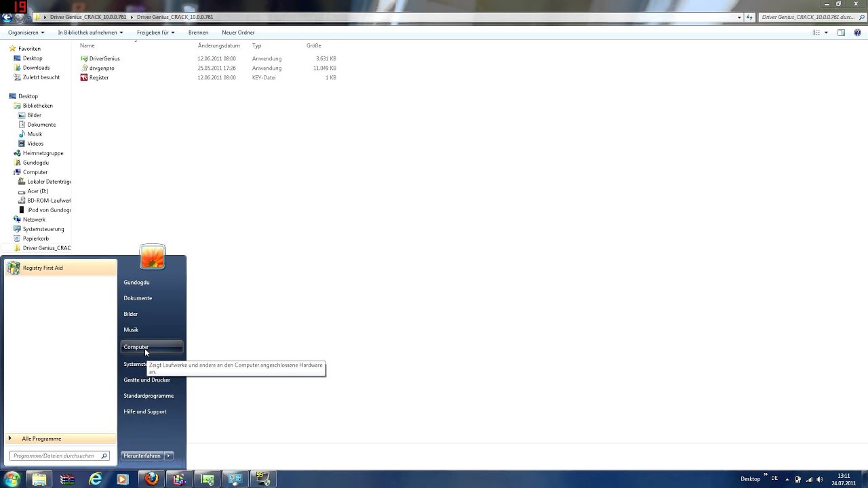868x488 pixels.
Task: Click the search magnifier icon in Explorer
Action: pos(861,17)
